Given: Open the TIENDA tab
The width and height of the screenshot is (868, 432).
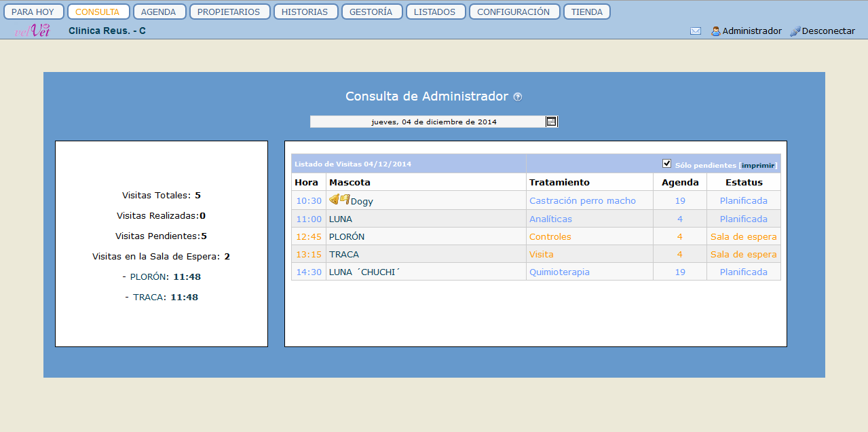Looking at the screenshot, I should click(586, 12).
